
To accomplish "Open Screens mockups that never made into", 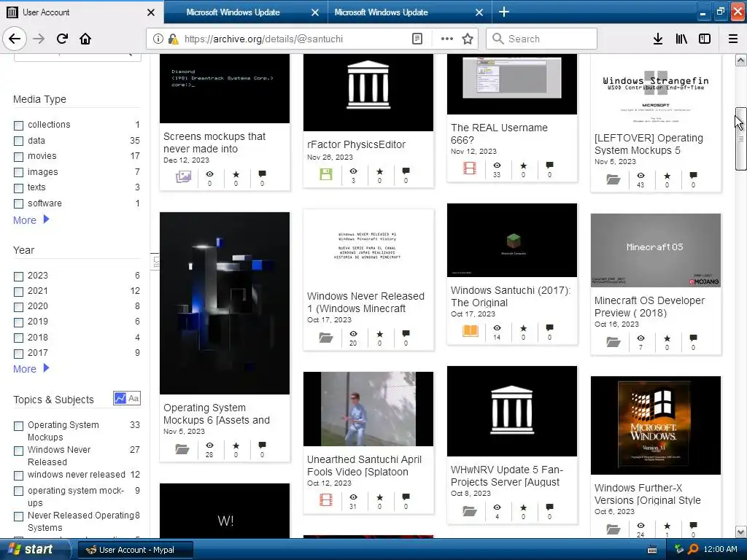I will [214, 142].
